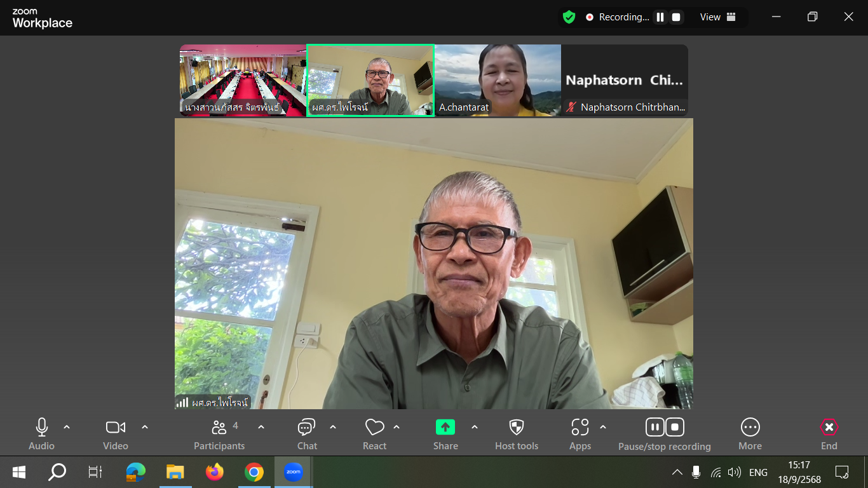Stop recording from bottom toolbar

coord(675,427)
